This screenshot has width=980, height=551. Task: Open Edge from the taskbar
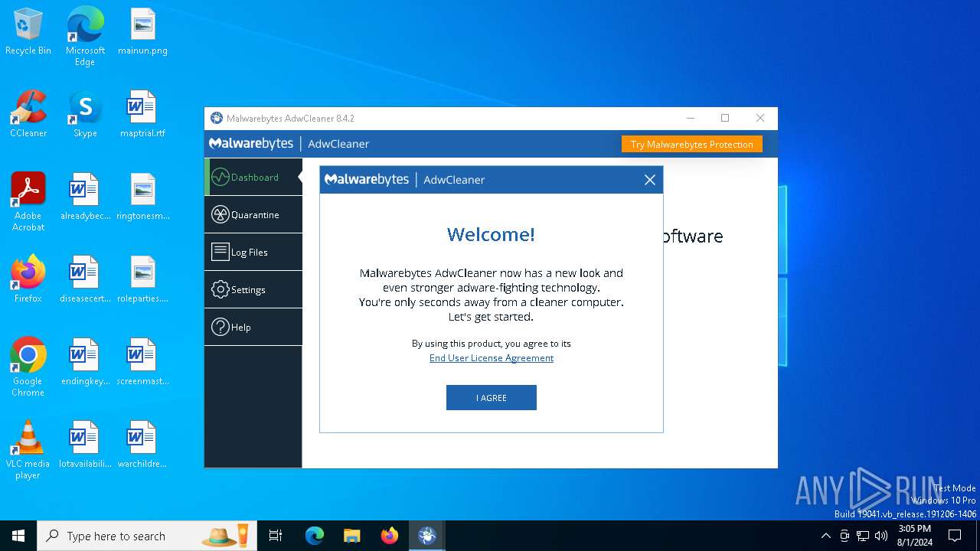(x=315, y=536)
